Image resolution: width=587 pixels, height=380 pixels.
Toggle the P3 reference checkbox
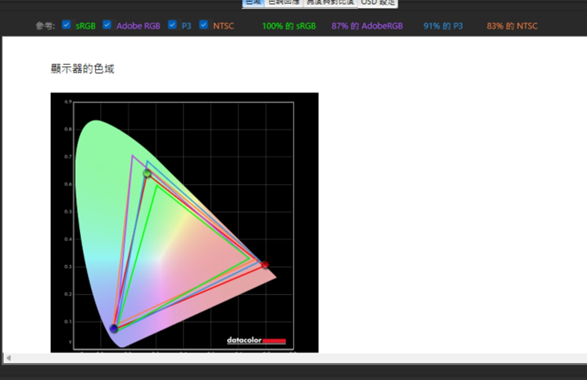click(172, 25)
